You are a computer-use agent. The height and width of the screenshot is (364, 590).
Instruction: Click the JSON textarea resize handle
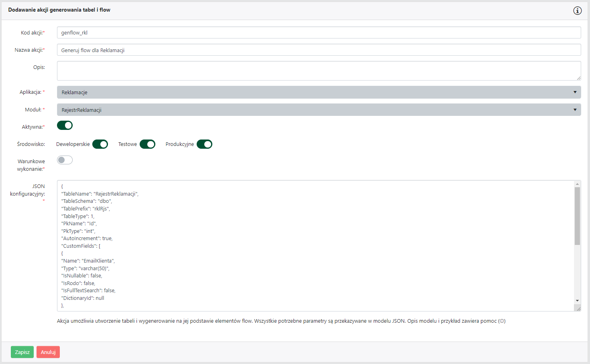[578, 309]
